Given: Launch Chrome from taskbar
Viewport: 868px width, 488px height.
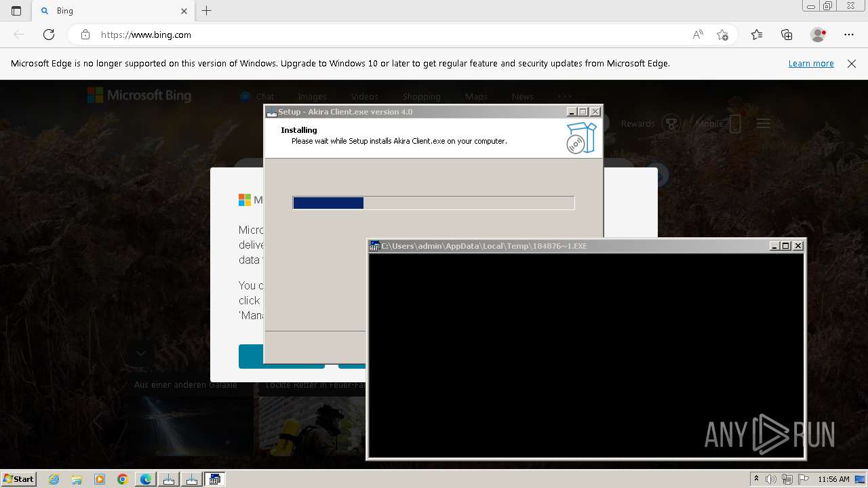Looking at the screenshot, I should (123, 479).
